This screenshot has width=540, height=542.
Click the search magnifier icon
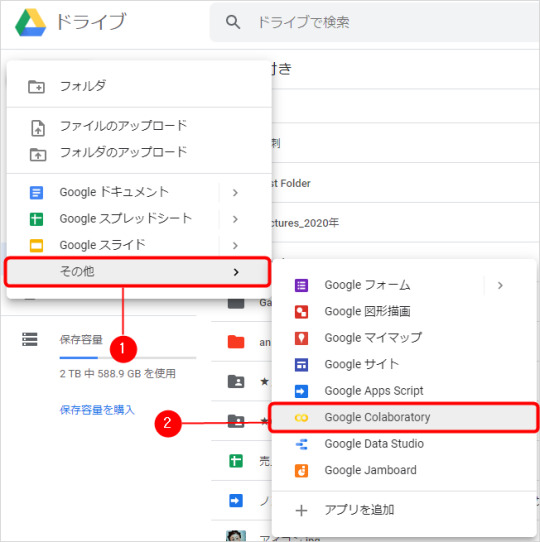tap(233, 22)
